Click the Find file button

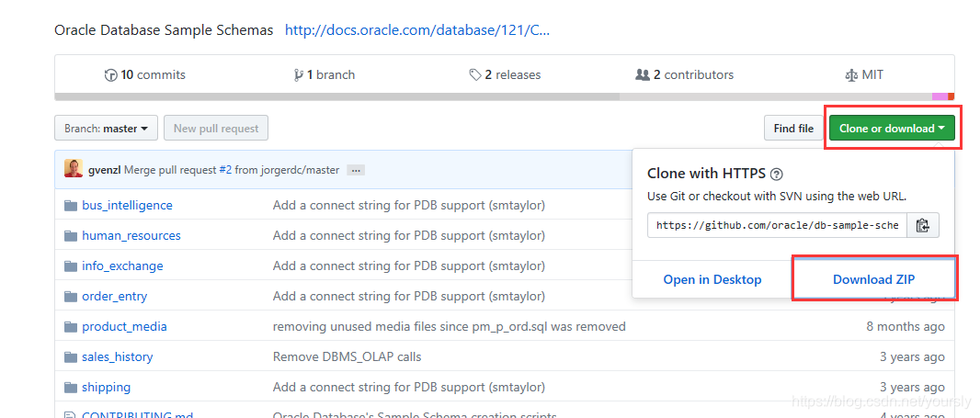(x=793, y=128)
